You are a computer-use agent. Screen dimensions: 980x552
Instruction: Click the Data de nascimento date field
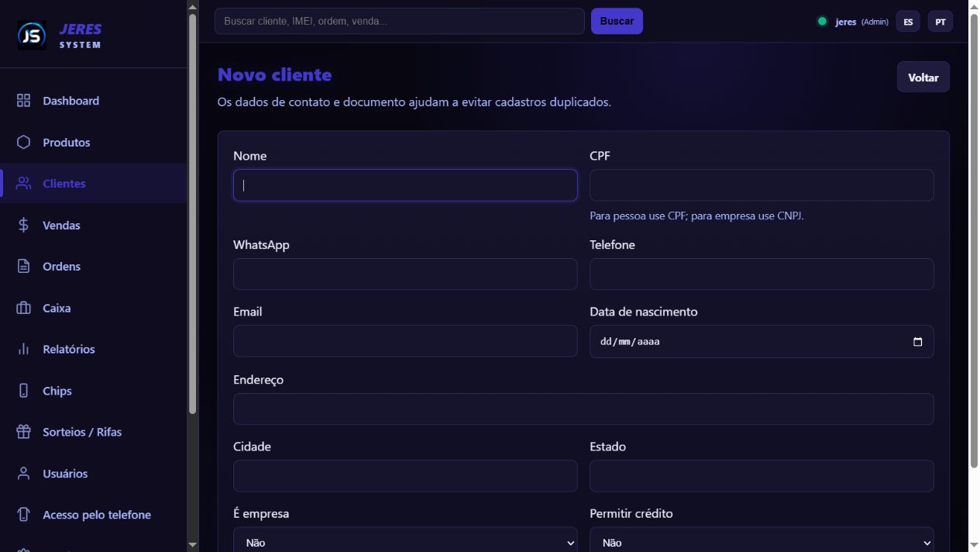[x=762, y=341]
